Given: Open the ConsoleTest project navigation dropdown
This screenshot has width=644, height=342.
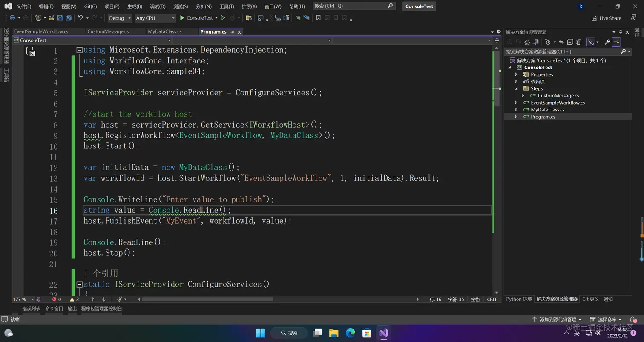Looking at the screenshot, I should click(x=92, y=40).
